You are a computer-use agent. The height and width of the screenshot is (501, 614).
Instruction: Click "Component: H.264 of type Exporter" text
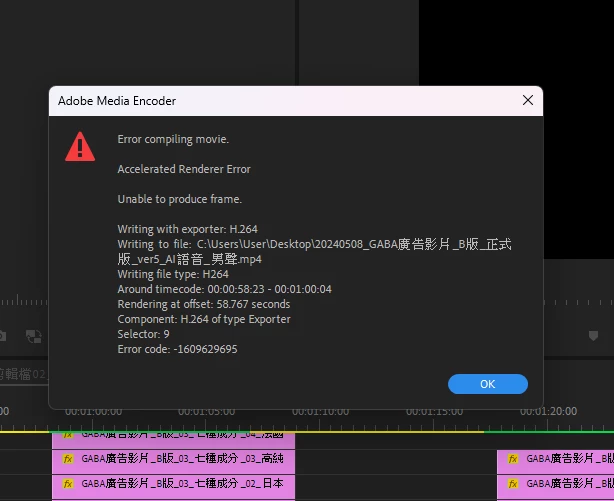(x=204, y=319)
